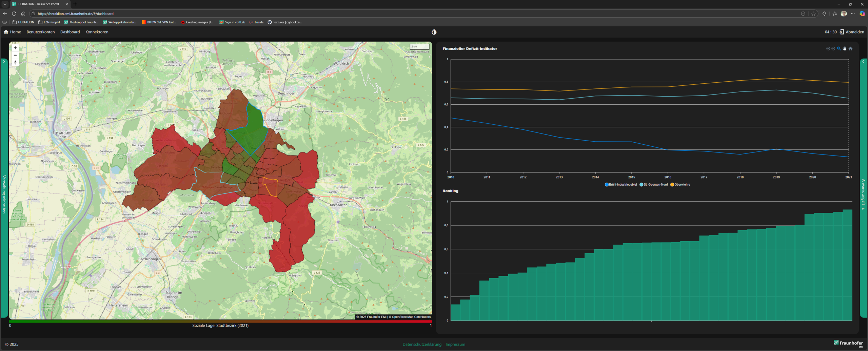
Task: Zoom out on the map
Action: pos(15,55)
